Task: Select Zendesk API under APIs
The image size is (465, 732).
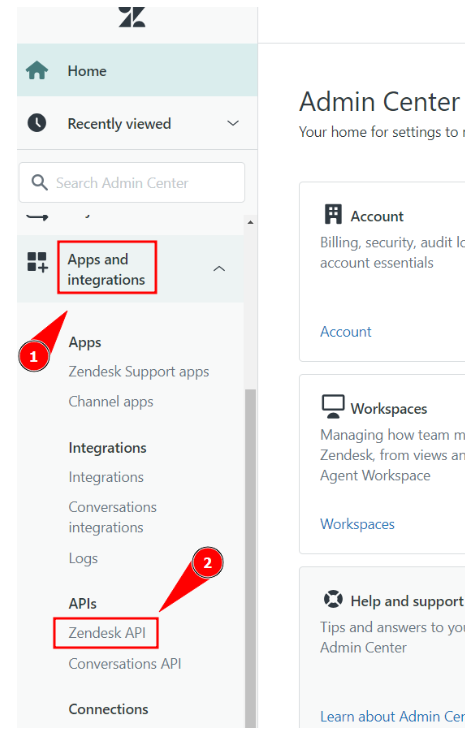Action: click(x=107, y=633)
